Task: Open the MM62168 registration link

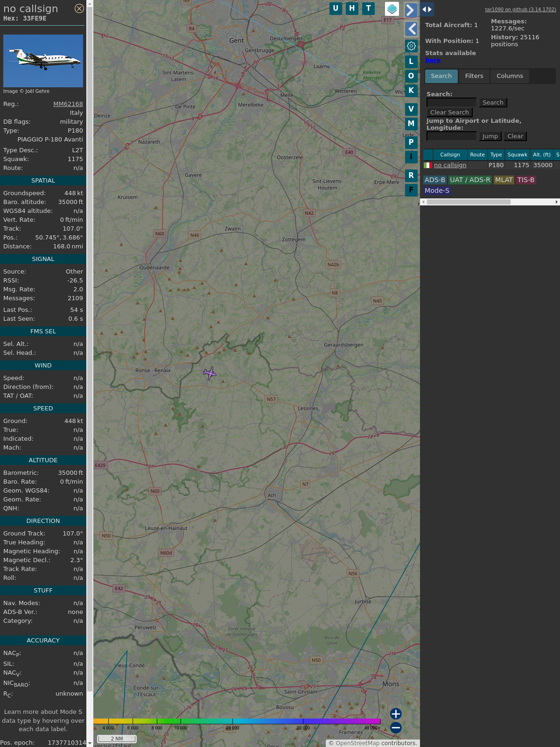Action: (68, 104)
